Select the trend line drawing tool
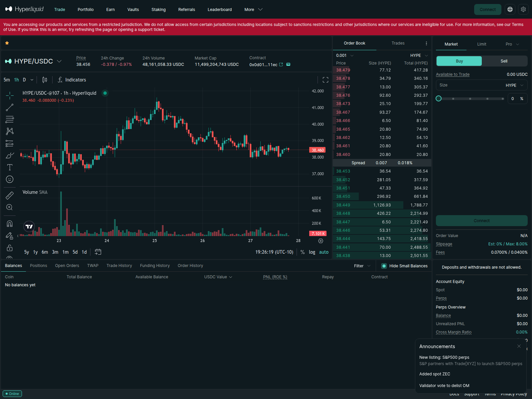The height and width of the screenshot is (399, 532). click(x=10, y=107)
